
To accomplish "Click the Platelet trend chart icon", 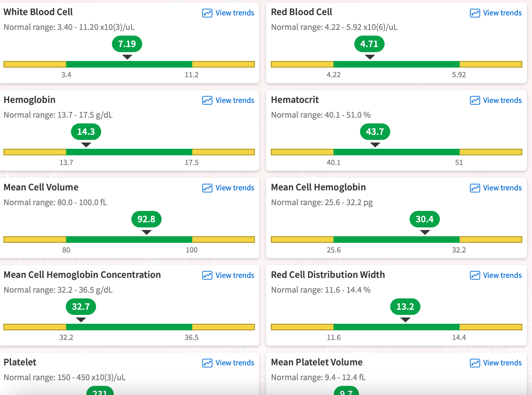I will coord(207,363).
